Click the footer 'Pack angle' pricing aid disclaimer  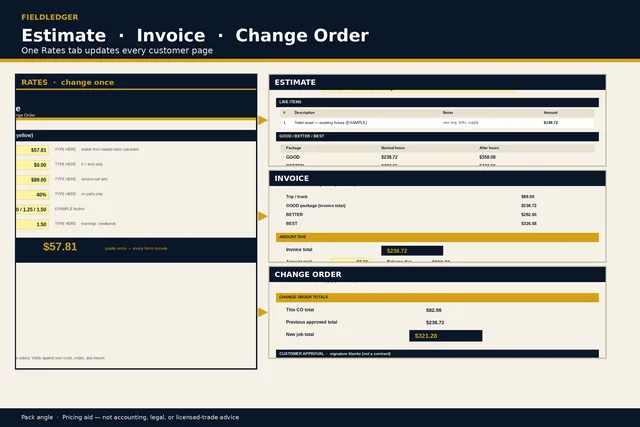(130, 417)
